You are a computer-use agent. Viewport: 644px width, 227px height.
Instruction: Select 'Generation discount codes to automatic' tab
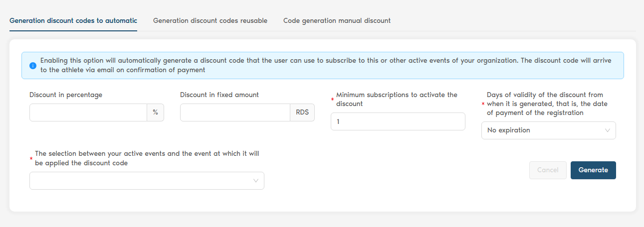point(73,21)
